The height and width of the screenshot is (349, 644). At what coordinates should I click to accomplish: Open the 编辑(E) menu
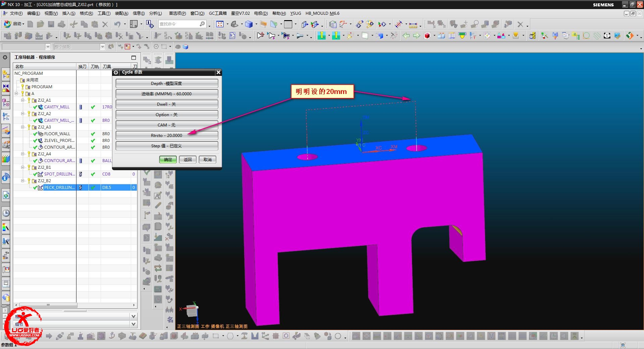pyautogui.click(x=34, y=13)
